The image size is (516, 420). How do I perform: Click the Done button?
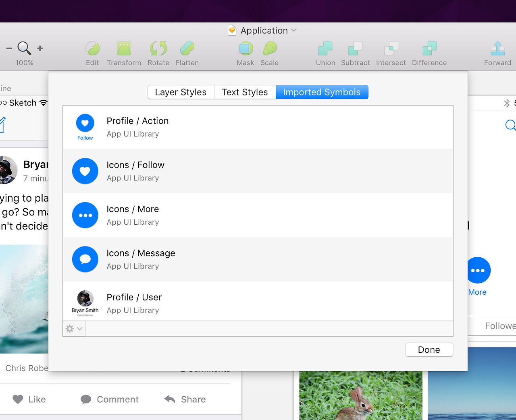[x=429, y=350]
